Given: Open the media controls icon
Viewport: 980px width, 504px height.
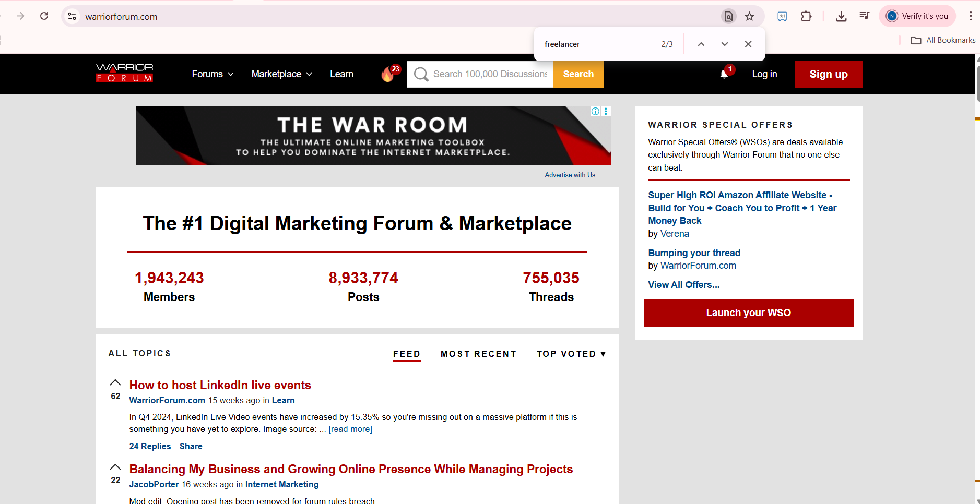Looking at the screenshot, I should pos(865,16).
